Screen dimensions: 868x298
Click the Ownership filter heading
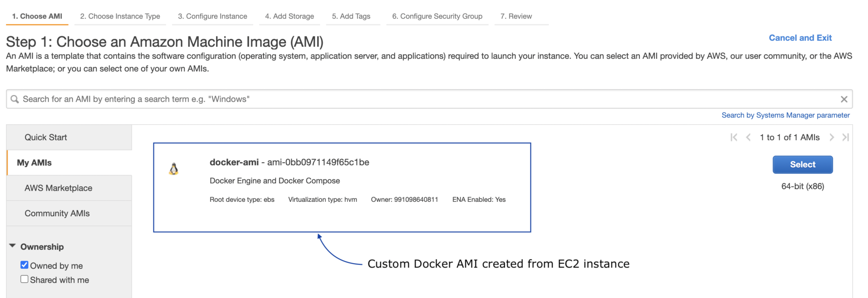point(42,247)
